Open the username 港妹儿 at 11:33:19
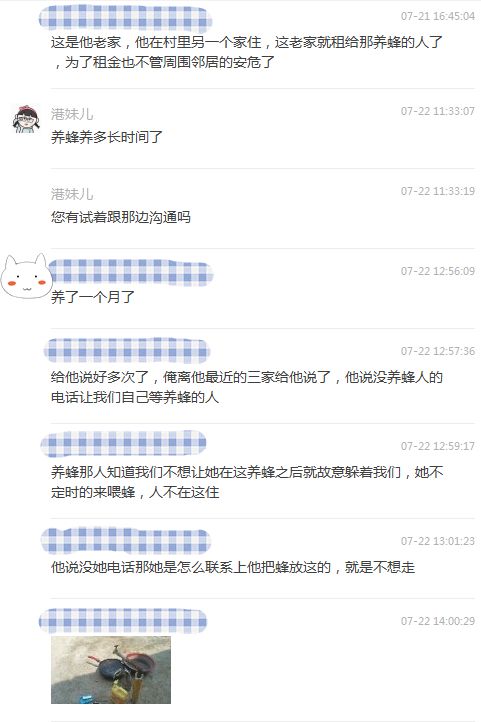Viewport: 481px width, 722px height. click(72, 193)
